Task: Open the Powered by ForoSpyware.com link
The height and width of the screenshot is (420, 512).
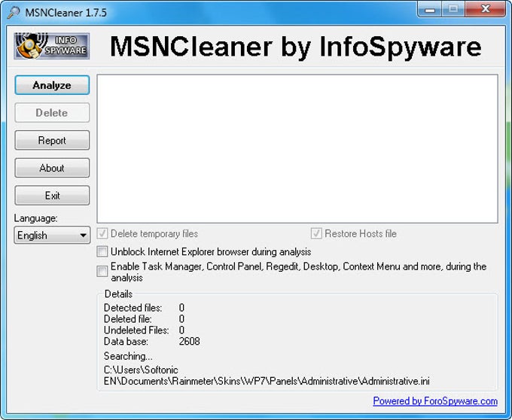Action: [435, 400]
